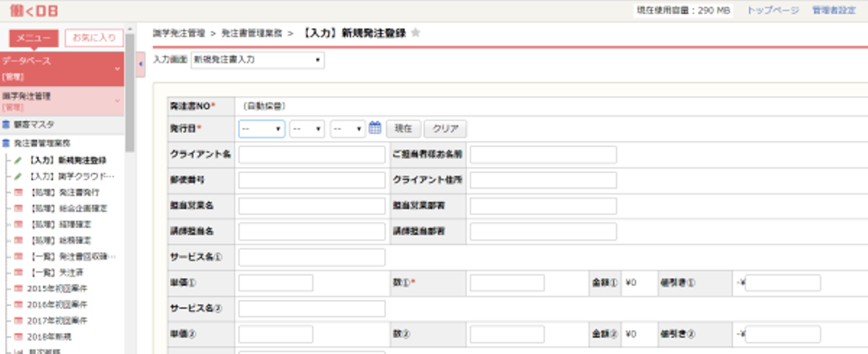Viewport: 868px width, 354px height.
Task: Click the クライアント名 input field
Action: tap(312, 155)
